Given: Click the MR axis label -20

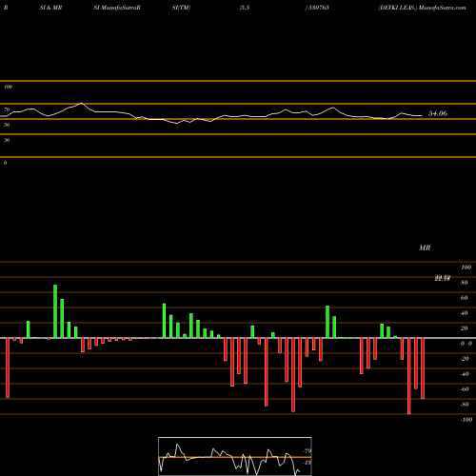Looking at the screenshot, I should click(465, 359).
